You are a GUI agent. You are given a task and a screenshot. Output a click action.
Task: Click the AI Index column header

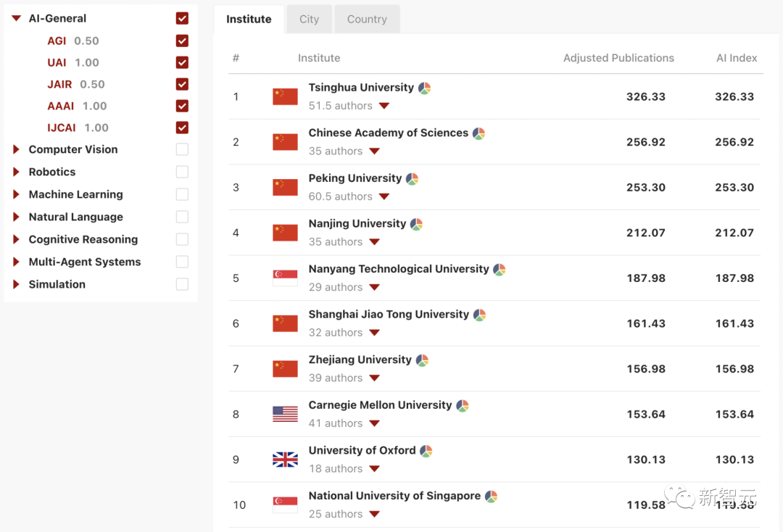(737, 58)
